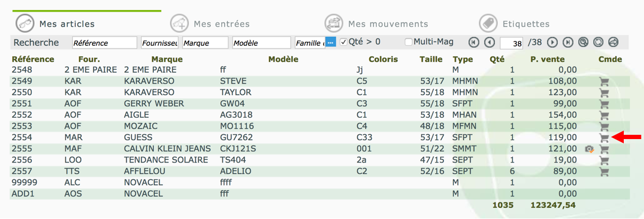644x219 pixels.
Task: Click the Marque column header
Action: coord(167,59)
